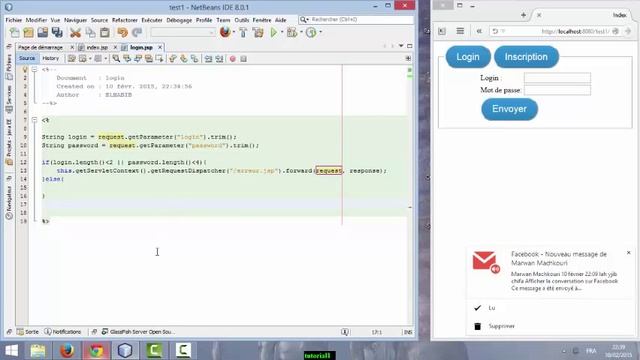Click the NetBeans search box Rechercher
This screenshot has width=640, height=360.
pyautogui.click(x=356, y=20)
